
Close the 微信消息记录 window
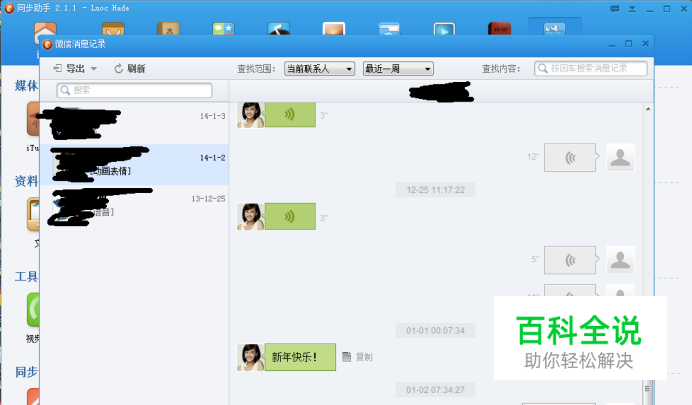coord(645,44)
